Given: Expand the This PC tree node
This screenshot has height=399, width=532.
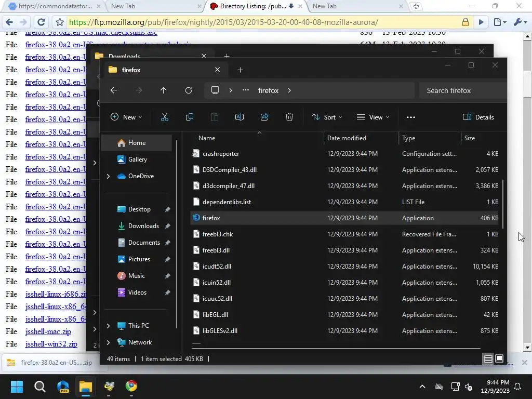Looking at the screenshot, I should tap(108, 326).
